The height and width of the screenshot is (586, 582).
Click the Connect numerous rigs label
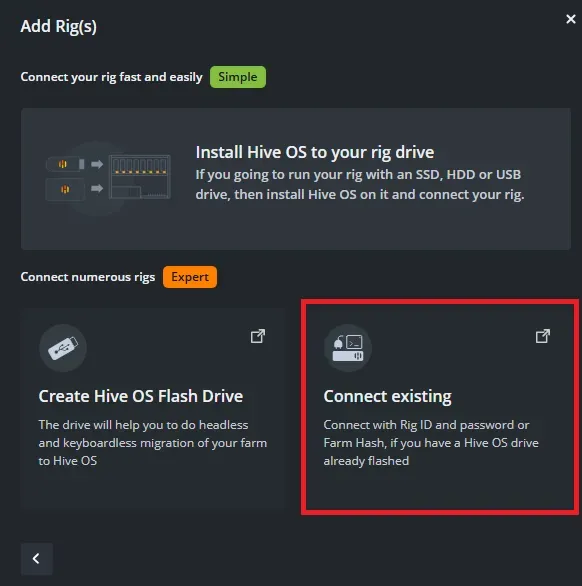(x=88, y=277)
